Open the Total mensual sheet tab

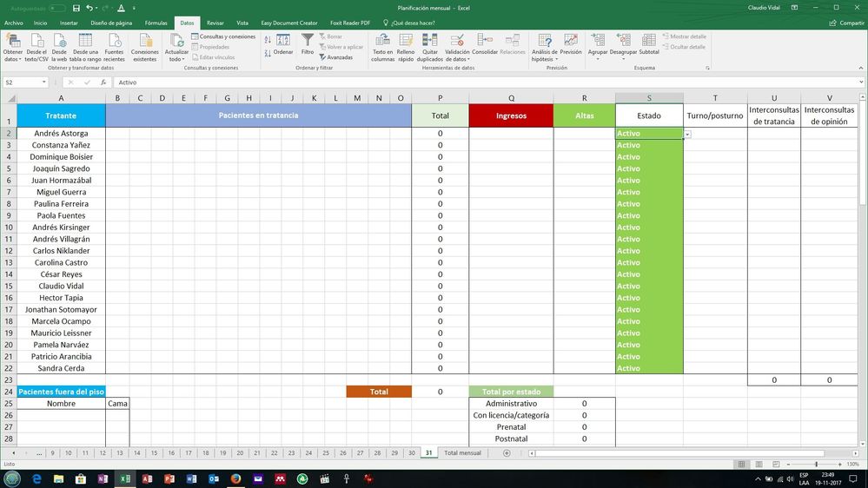point(463,453)
